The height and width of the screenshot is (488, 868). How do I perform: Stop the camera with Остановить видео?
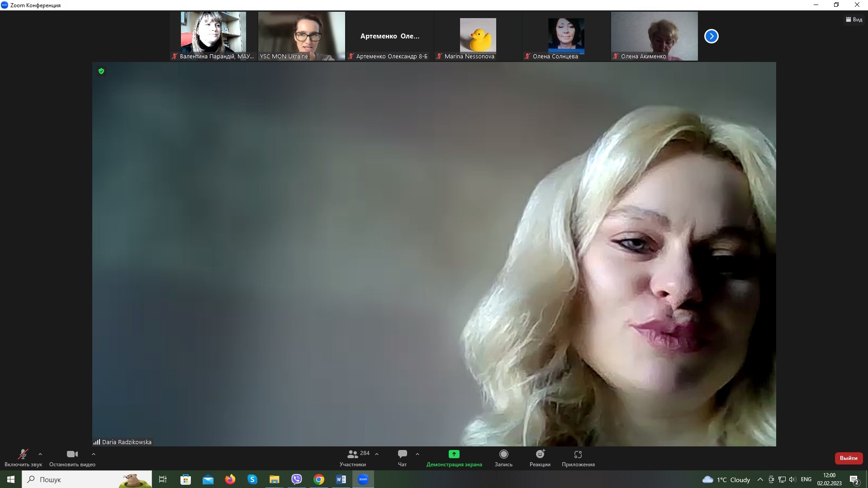click(72, 454)
